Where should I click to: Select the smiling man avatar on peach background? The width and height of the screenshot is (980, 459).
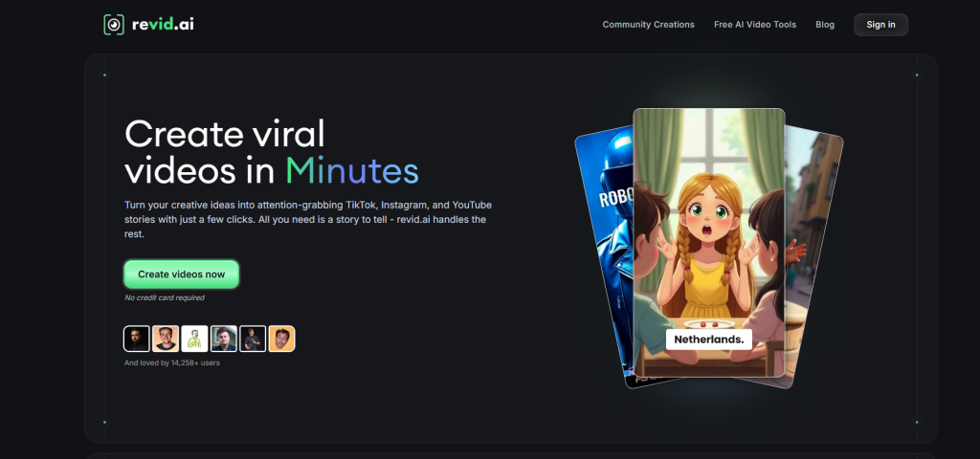point(166,339)
